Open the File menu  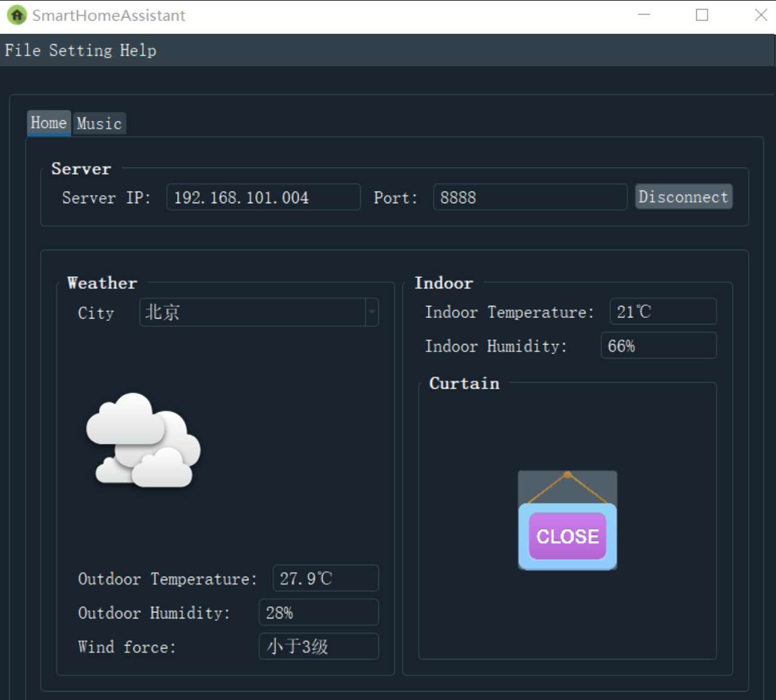[x=22, y=50]
